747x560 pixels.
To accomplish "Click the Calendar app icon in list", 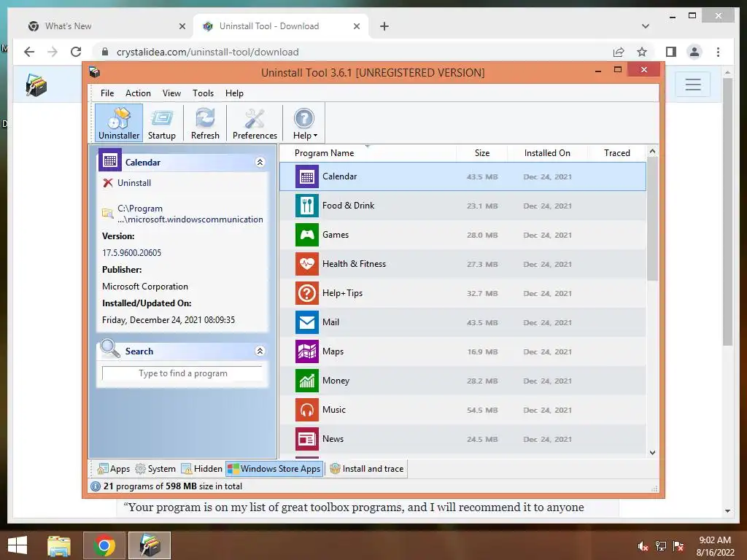I will click(307, 176).
